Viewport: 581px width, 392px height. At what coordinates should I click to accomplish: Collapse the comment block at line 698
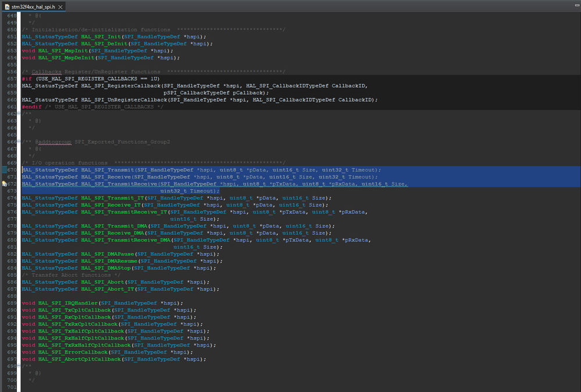[x=20, y=366]
